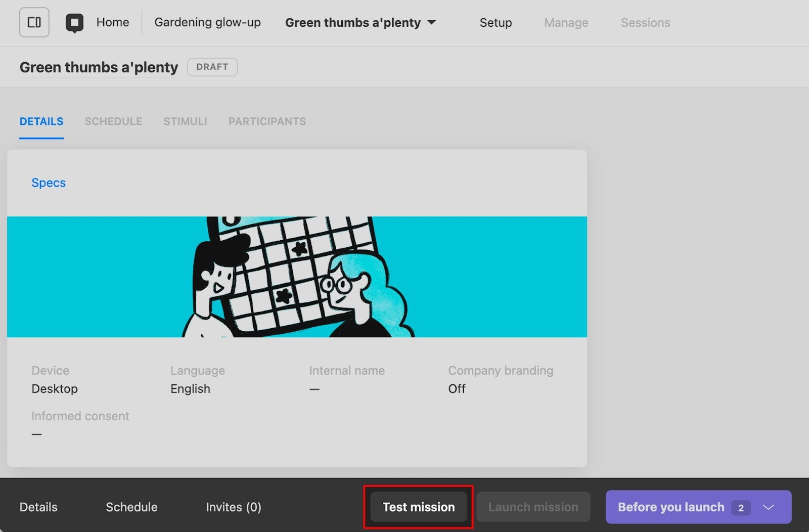Click the DRAFT status badge
The height and width of the screenshot is (532, 809).
[x=212, y=67]
